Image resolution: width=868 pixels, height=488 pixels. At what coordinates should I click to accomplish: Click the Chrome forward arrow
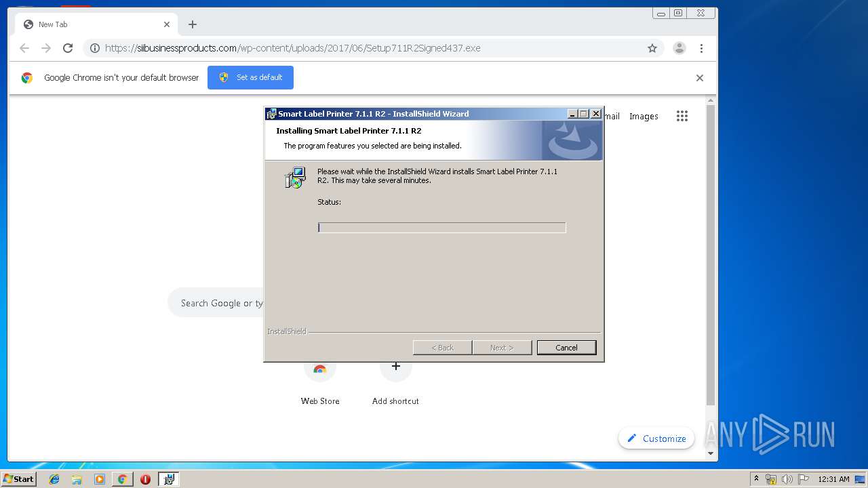(x=46, y=48)
